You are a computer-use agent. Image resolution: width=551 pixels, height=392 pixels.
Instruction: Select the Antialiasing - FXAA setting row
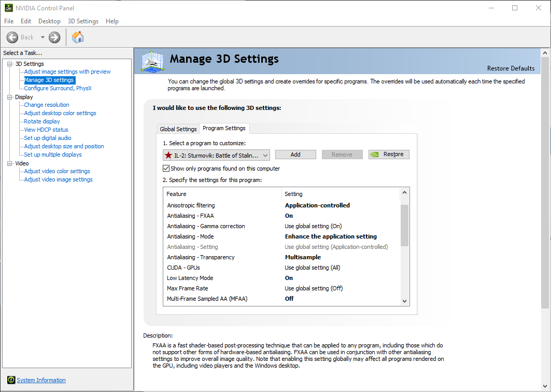click(281, 216)
